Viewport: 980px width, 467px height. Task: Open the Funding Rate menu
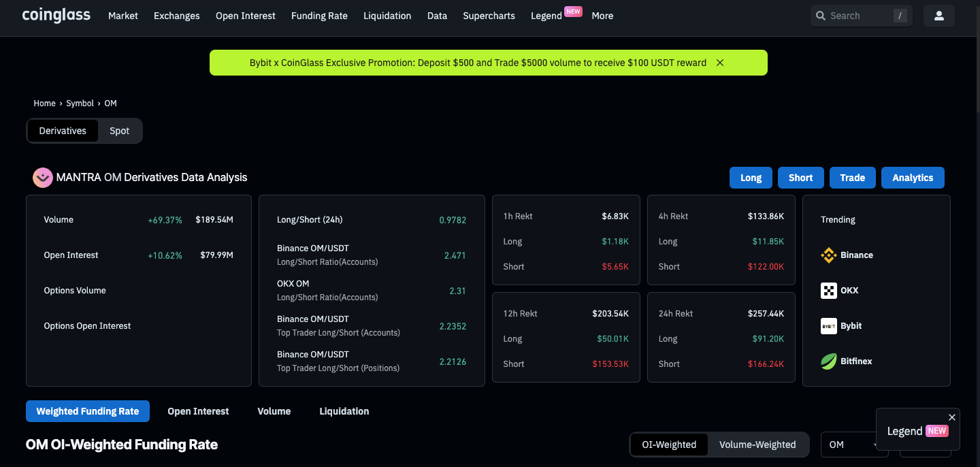pyautogui.click(x=319, y=16)
